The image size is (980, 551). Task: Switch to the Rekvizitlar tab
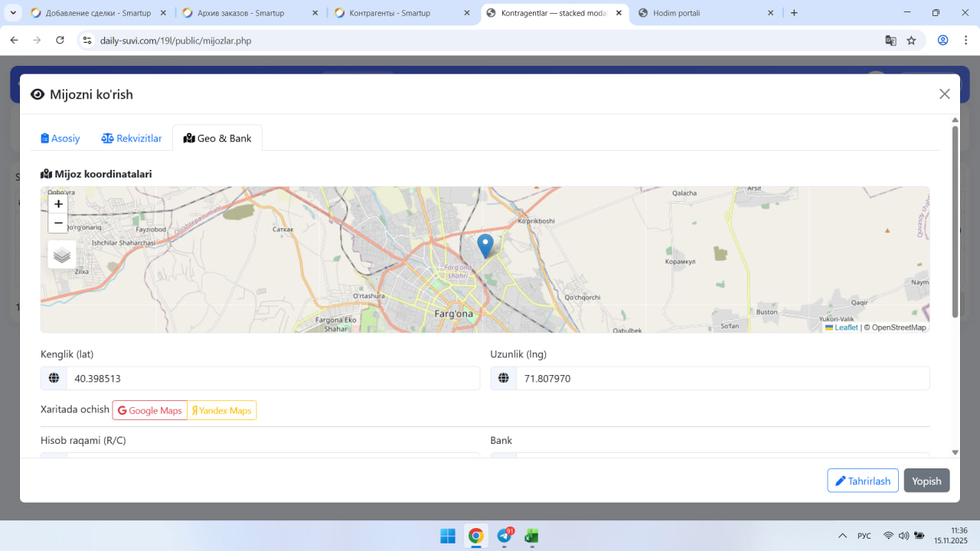132,139
